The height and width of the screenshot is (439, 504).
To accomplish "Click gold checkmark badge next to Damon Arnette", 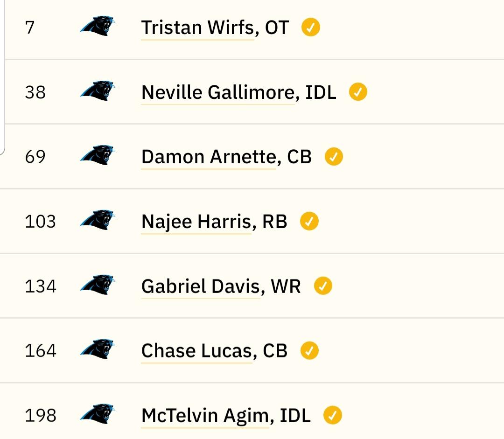I will coord(334,156).
